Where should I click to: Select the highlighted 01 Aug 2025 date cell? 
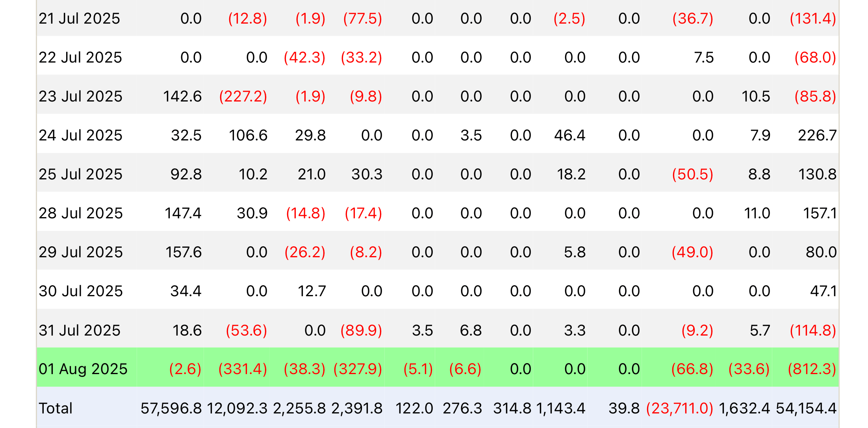point(83,369)
